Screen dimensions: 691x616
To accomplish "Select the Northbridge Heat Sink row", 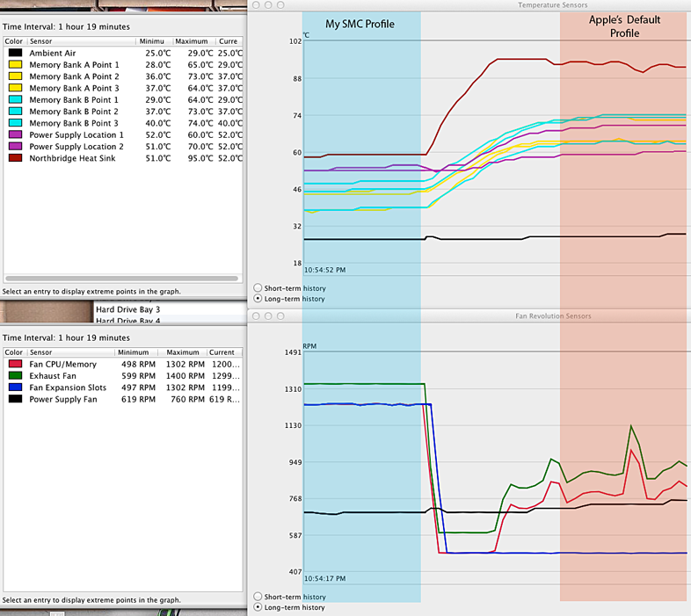I will [x=123, y=158].
